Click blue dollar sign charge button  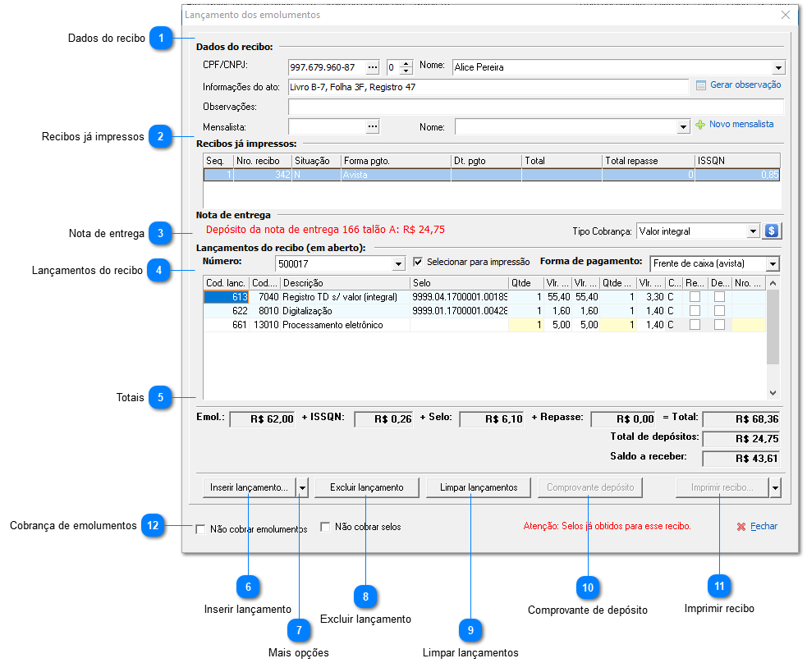pyautogui.click(x=772, y=231)
